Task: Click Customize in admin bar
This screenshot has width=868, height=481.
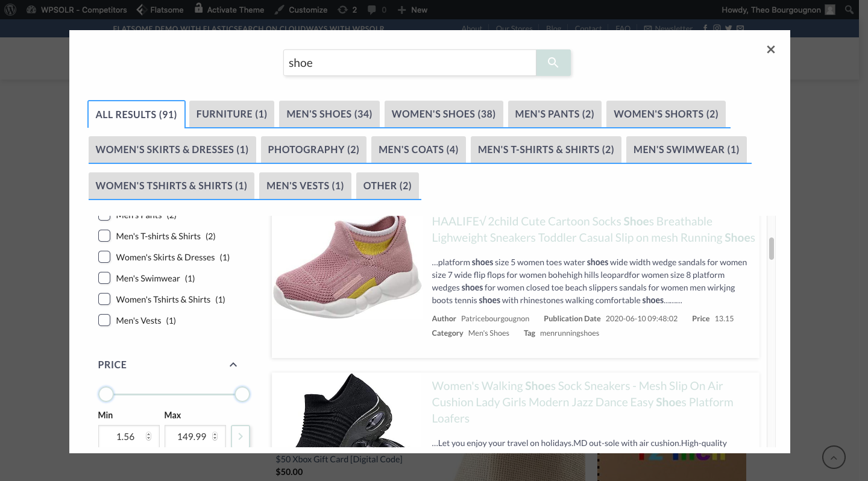Action: tap(301, 10)
